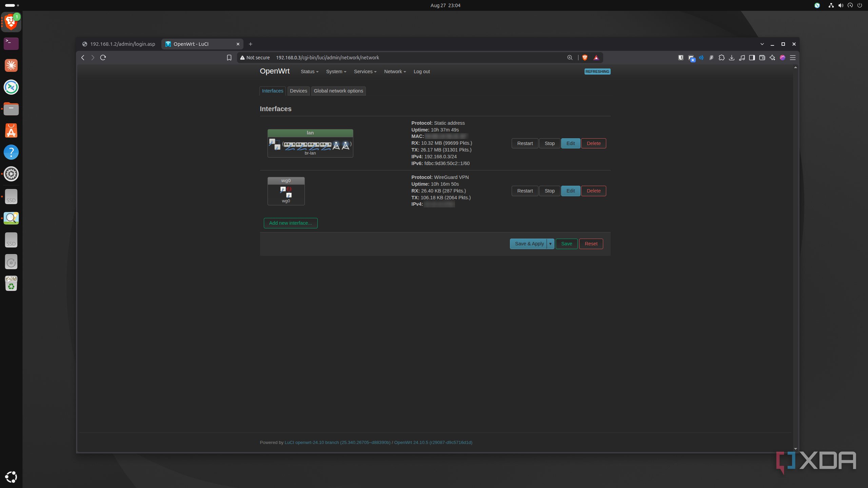This screenshot has height=488, width=868.
Task: Toggle the browser sidebar panel
Action: (x=752, y=58)
